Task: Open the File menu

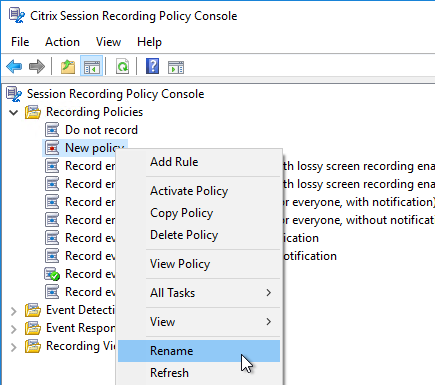Action: click(20, 42)
